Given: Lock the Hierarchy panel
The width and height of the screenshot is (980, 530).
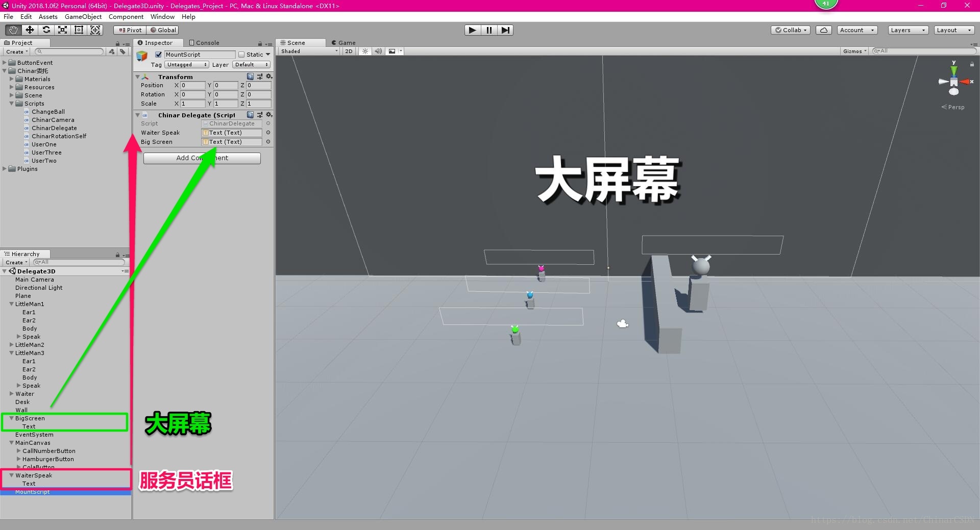Looking at the screenshot, I should tap(117, 255).
